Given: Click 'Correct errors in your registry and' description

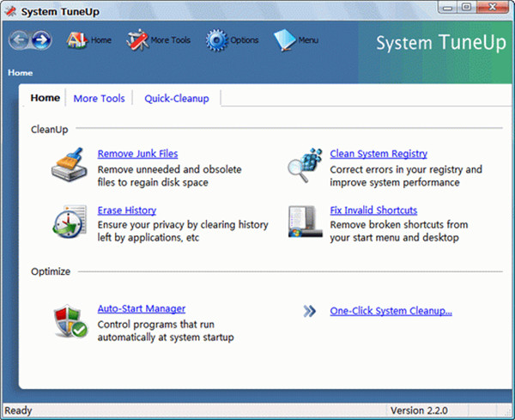Looking at the screenshot, I should 406,169.
